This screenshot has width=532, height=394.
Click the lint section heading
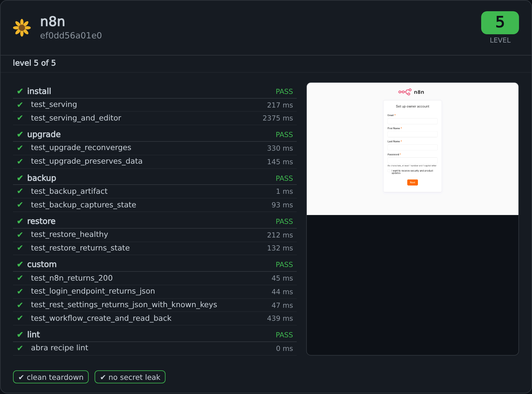coord(34,335)
